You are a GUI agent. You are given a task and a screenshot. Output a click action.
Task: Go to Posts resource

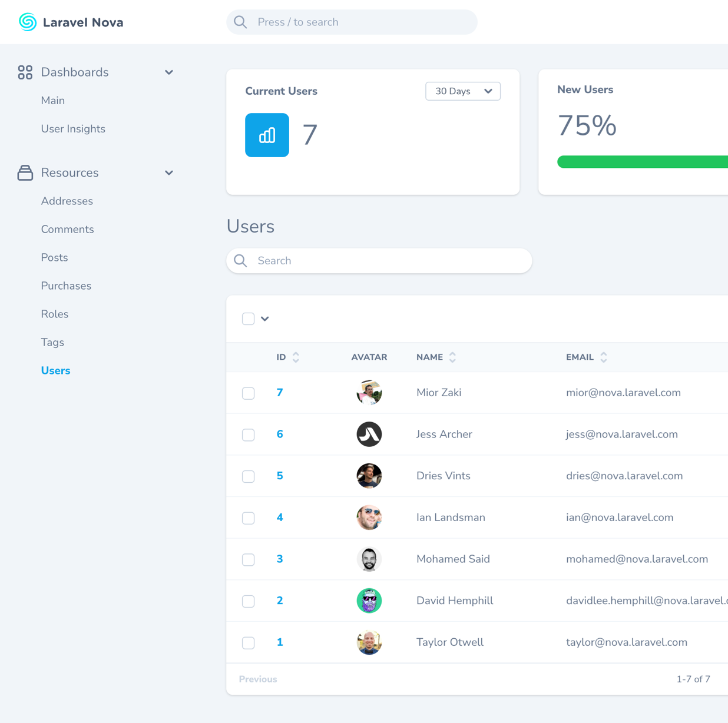click(x=54, y=257)
